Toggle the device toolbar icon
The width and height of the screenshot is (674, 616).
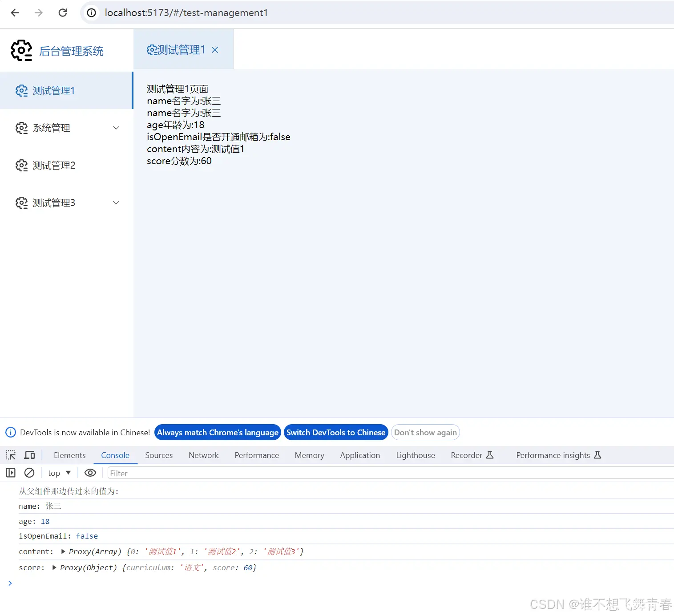pos(30,455)
